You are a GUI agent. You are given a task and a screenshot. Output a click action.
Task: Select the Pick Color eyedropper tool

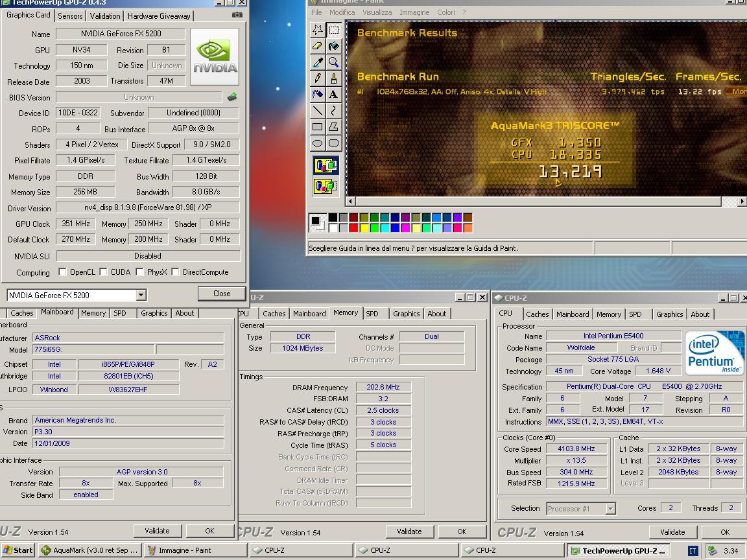[x=318, y=62]
